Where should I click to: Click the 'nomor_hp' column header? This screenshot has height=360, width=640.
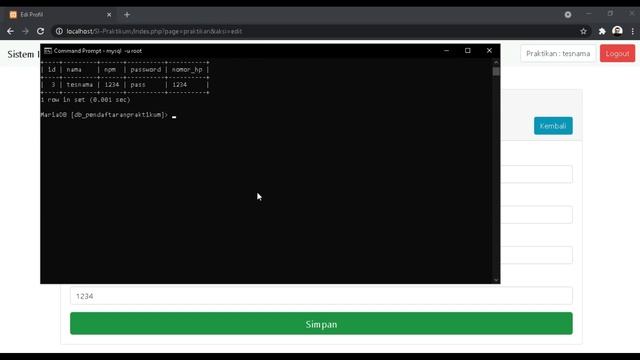[x=187, y=70]
